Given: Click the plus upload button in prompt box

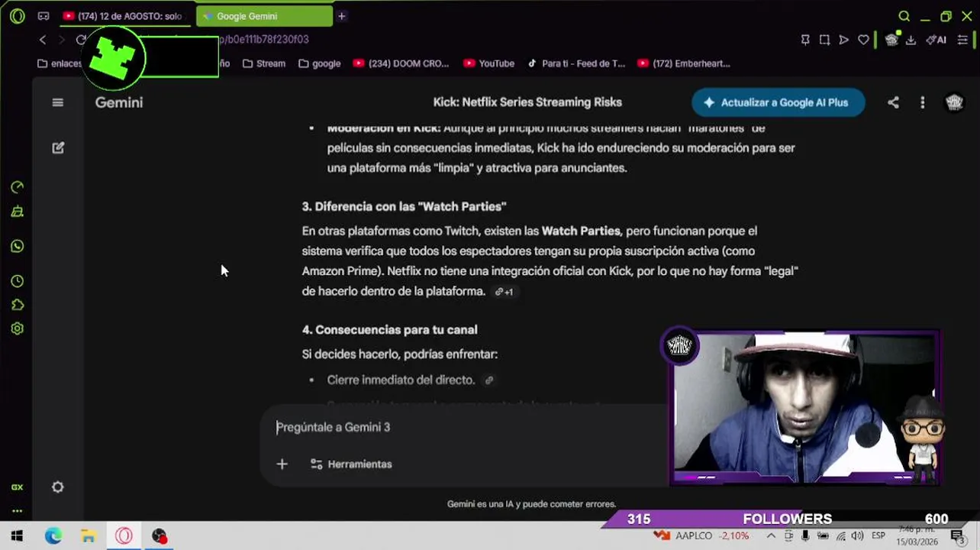Looking at the screenshot, I should (x=282, y=464).
